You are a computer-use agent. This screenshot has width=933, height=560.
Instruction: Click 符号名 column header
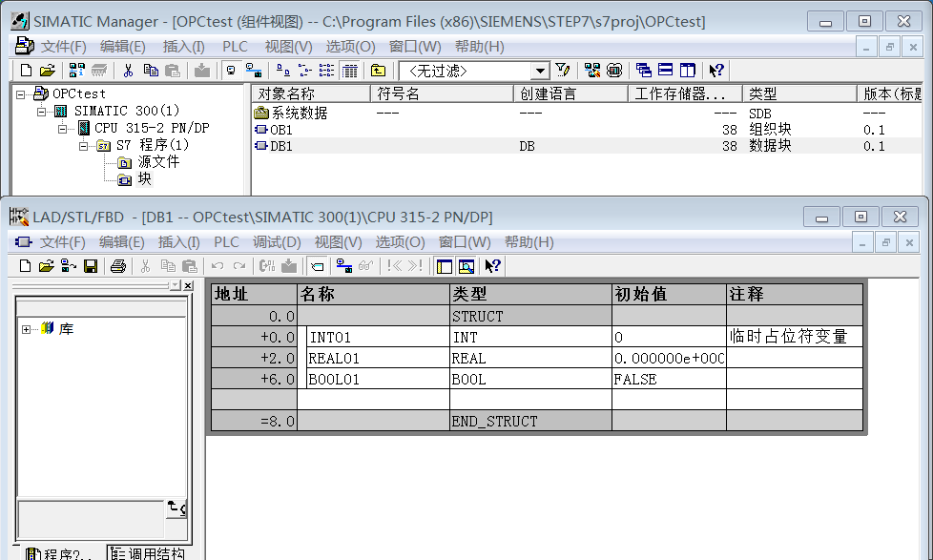click(442, 93)
